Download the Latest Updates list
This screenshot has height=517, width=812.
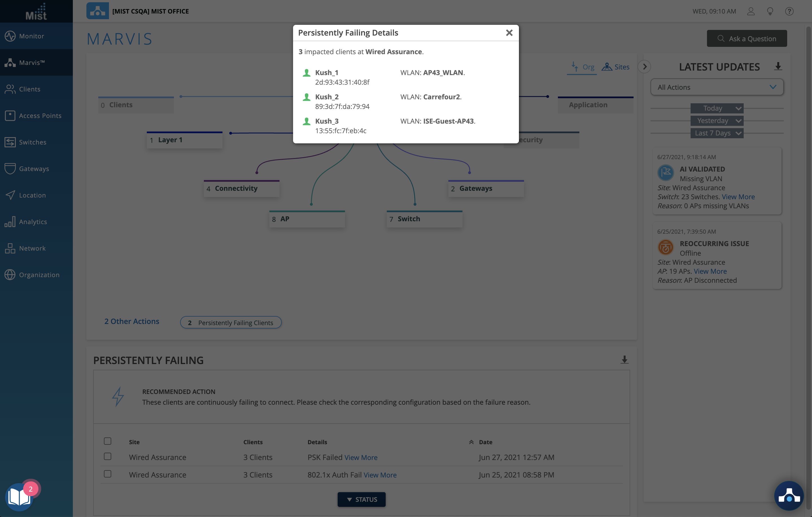(778, 66)
